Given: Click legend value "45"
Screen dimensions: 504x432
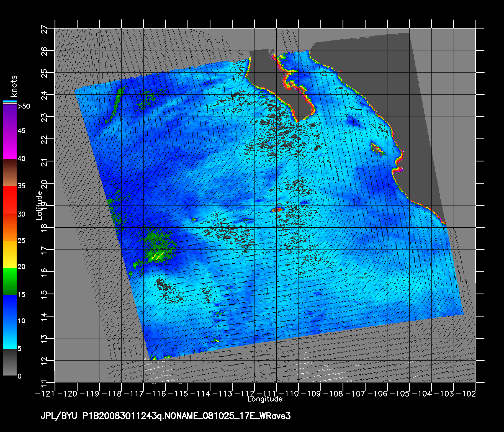Looking at the screenshot, I should [22, 131].
